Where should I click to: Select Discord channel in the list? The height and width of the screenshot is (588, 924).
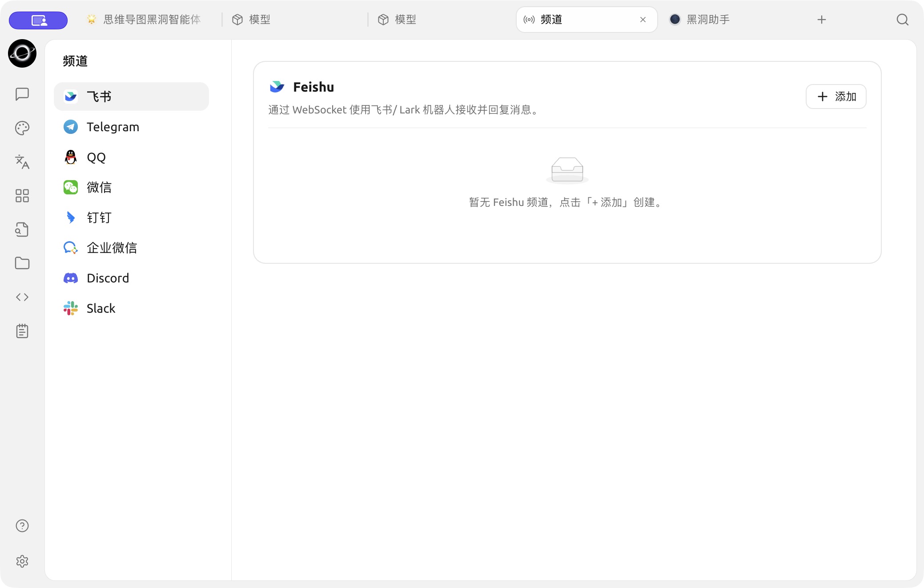132,278
